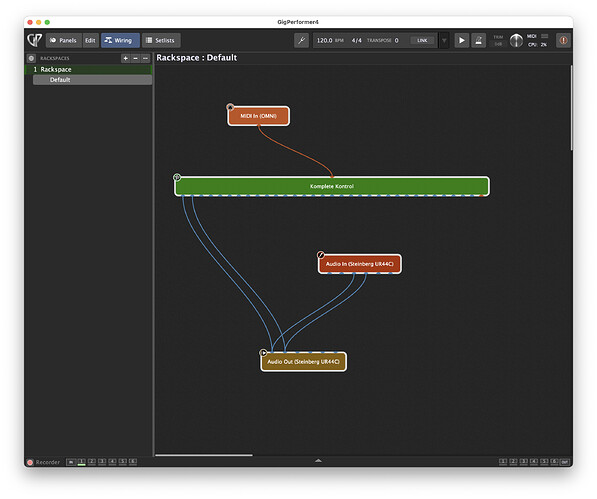Click input channel 4 meter
This screenshot has width=597, height=499.
pos(112,462)
